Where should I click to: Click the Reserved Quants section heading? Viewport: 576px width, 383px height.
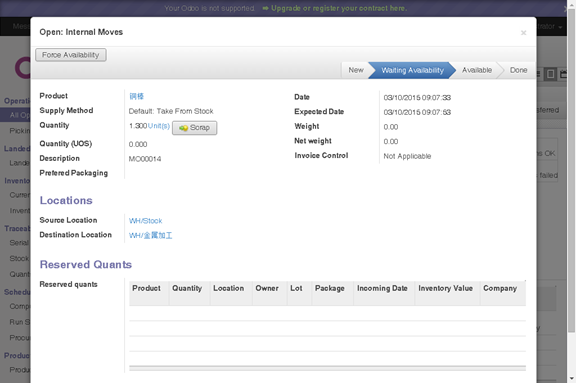pos(86,265)
